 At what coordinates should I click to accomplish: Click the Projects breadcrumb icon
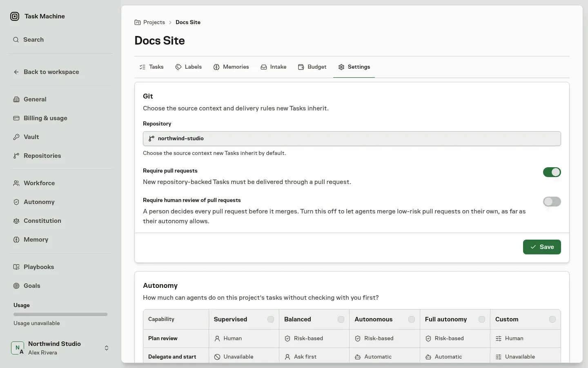click(x=138, y=22)
